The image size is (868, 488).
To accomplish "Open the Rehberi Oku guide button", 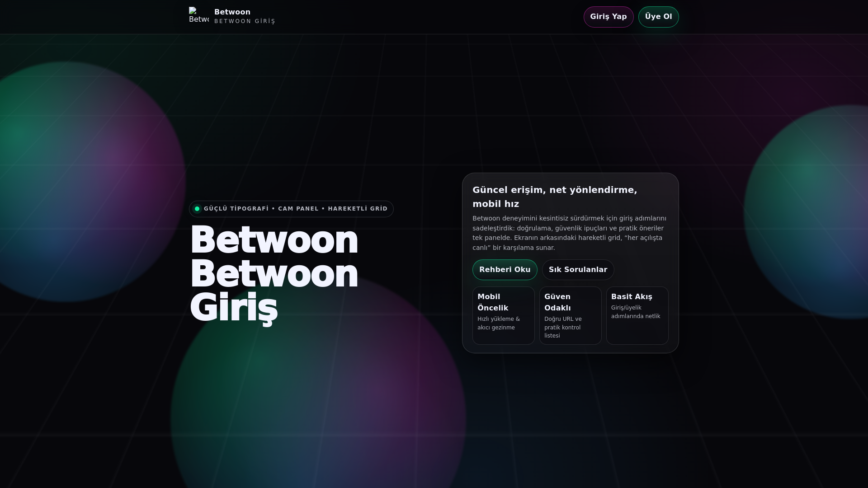I will [505, 270].
